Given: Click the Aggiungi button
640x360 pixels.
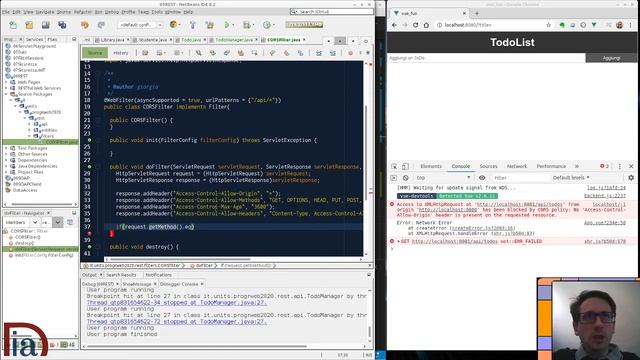Looking at the screenshot, I should click(611, 58).
